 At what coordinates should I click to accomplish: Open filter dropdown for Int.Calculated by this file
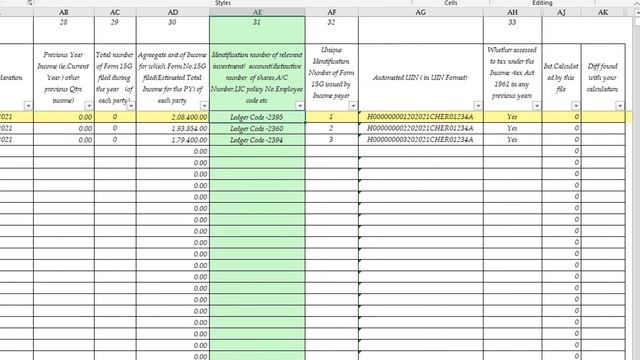(x=576, y=106)
